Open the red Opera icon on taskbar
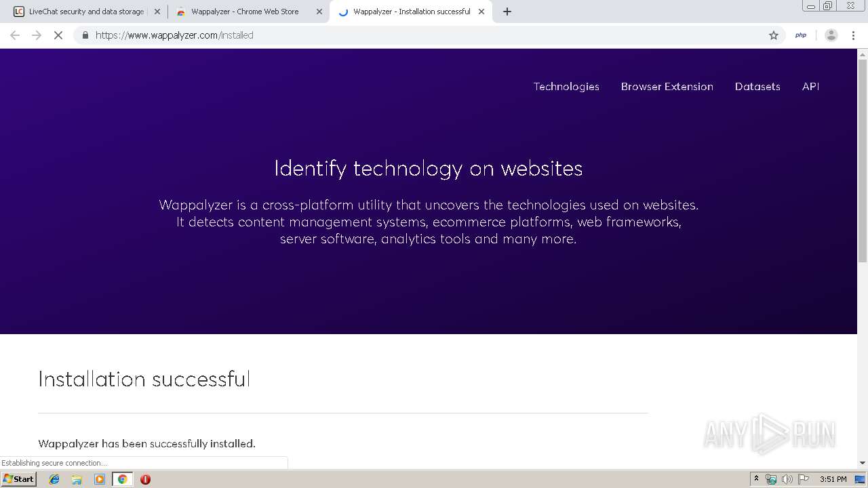This screenshot has width=868, height=488. [145, 479]
